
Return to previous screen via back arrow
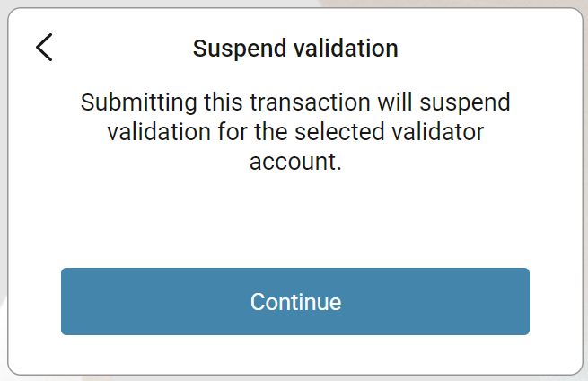44,48
